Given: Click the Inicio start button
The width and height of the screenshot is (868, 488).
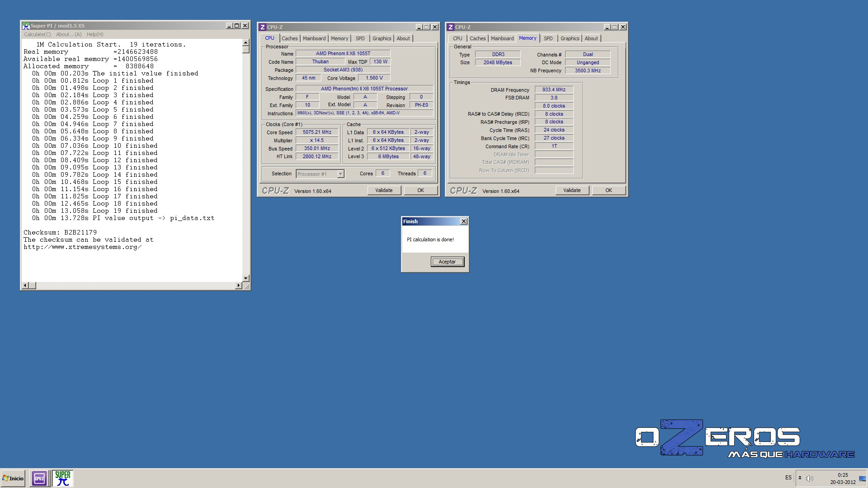Looking at the screenshot, I should tap(13, 478).
